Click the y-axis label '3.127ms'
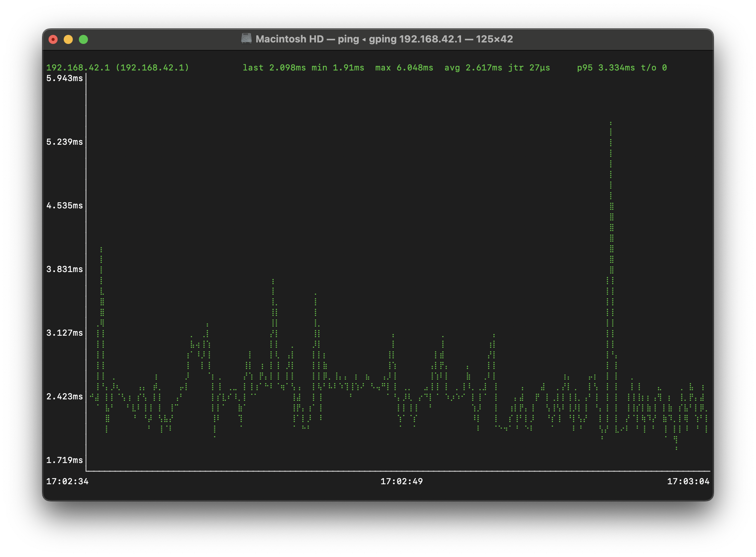Viewport: 756px width, 557px height. tap(64, 333)
